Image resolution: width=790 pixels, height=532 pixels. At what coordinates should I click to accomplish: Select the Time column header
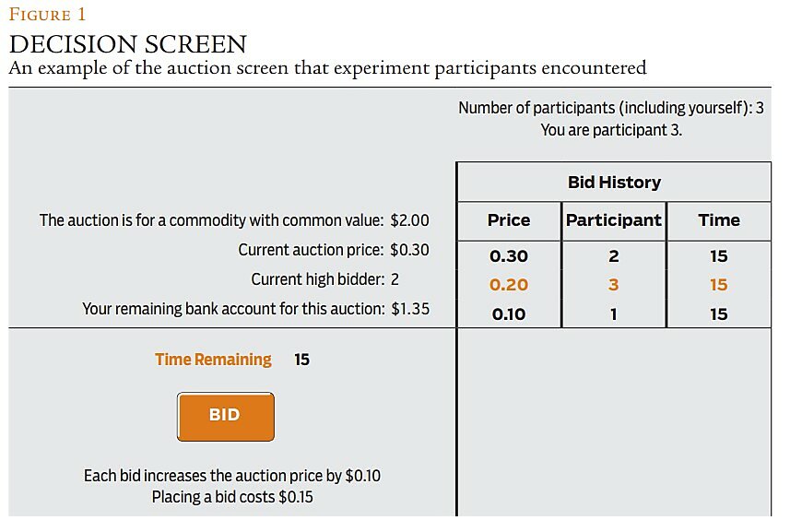tap(719, 220)
